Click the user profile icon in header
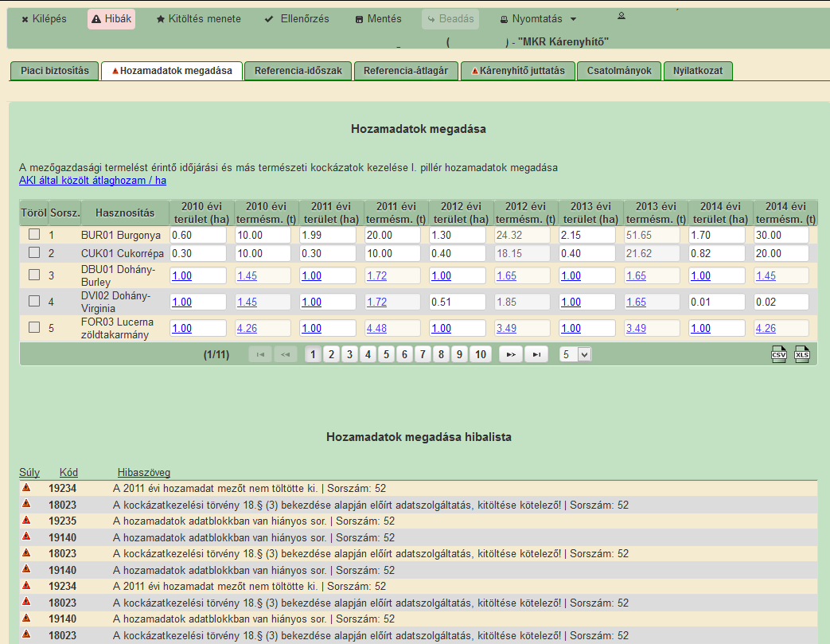 point(622,16)
